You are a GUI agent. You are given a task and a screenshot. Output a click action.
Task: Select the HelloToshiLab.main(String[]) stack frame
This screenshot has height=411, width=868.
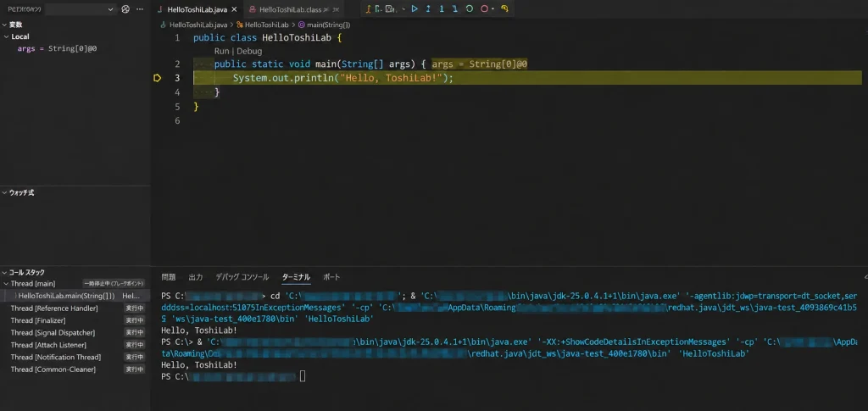75,296
